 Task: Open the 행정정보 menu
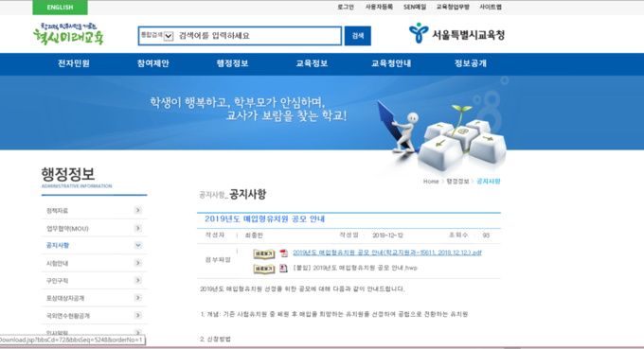232,63
